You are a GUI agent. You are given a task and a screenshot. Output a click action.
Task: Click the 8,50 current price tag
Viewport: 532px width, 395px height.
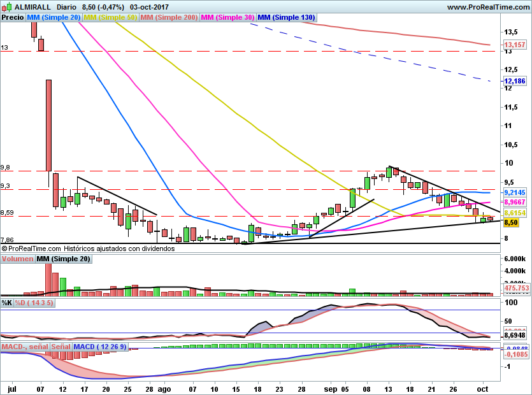click(511, 222)
